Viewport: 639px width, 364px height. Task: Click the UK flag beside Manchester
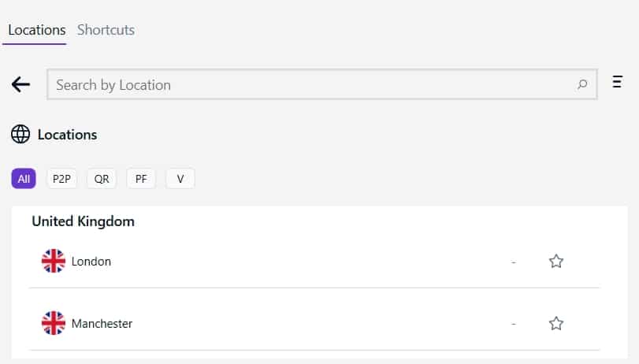click(x=54, y=323)
